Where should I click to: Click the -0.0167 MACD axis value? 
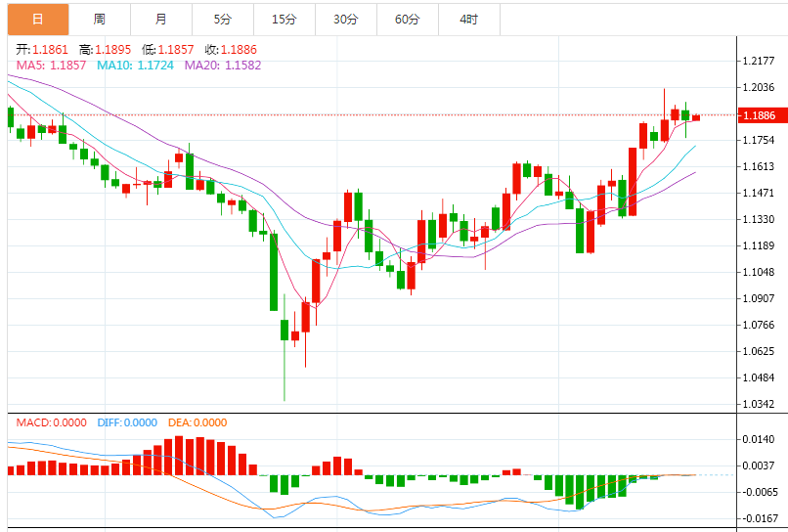(759, 518)
